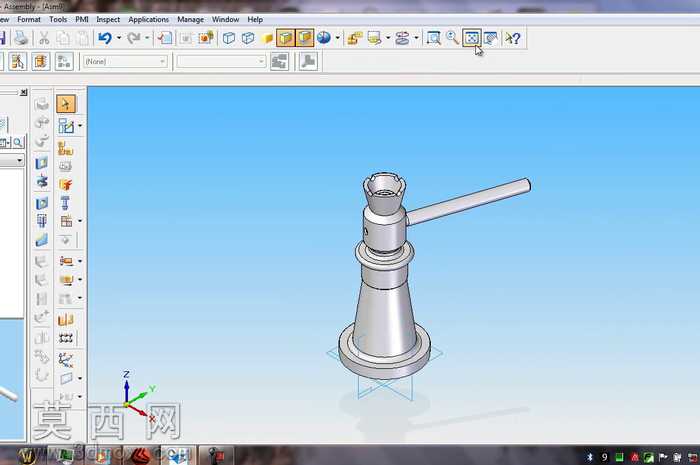The width and height of the screenshot is (700, 465).
Task: Click the grayed wrench icon in second toolbar row
Action: click(308, 61)
